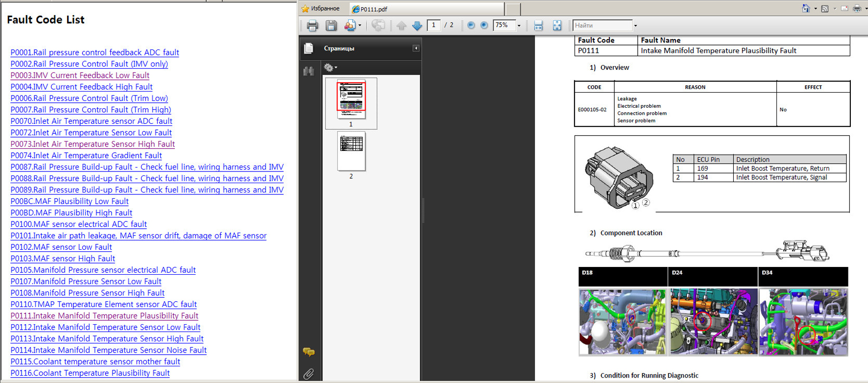Select the page 2 thumbnail

(x=351, y=152)
